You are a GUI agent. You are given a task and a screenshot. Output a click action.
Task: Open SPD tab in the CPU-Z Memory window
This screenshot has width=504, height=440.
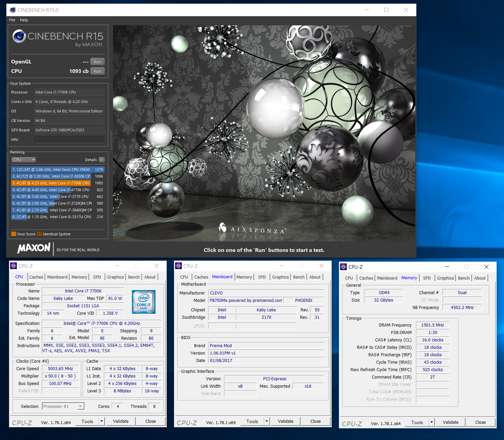427,278
